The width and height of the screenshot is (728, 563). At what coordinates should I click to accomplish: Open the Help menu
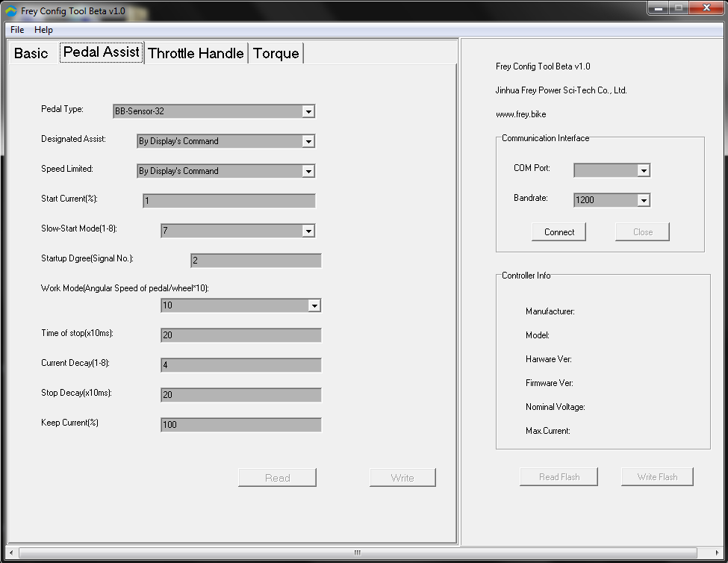point(43,29)
